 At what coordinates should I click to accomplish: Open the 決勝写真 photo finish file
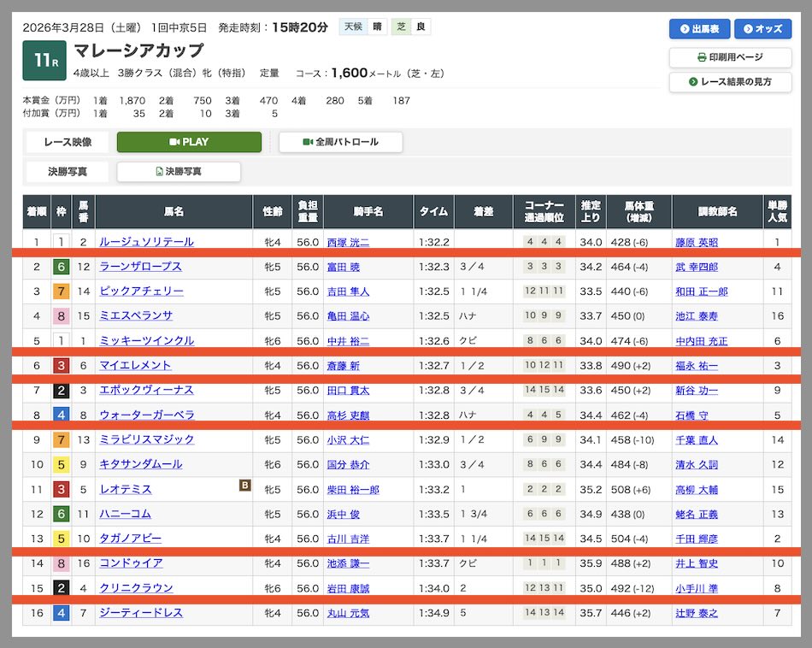179,172
